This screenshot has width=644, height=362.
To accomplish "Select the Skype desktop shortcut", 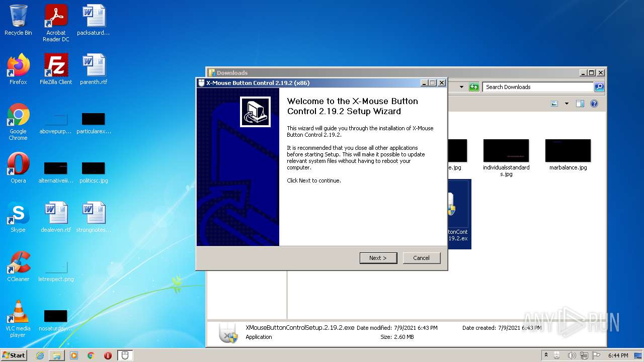I will pyautogui.click(x=18, y=217).
